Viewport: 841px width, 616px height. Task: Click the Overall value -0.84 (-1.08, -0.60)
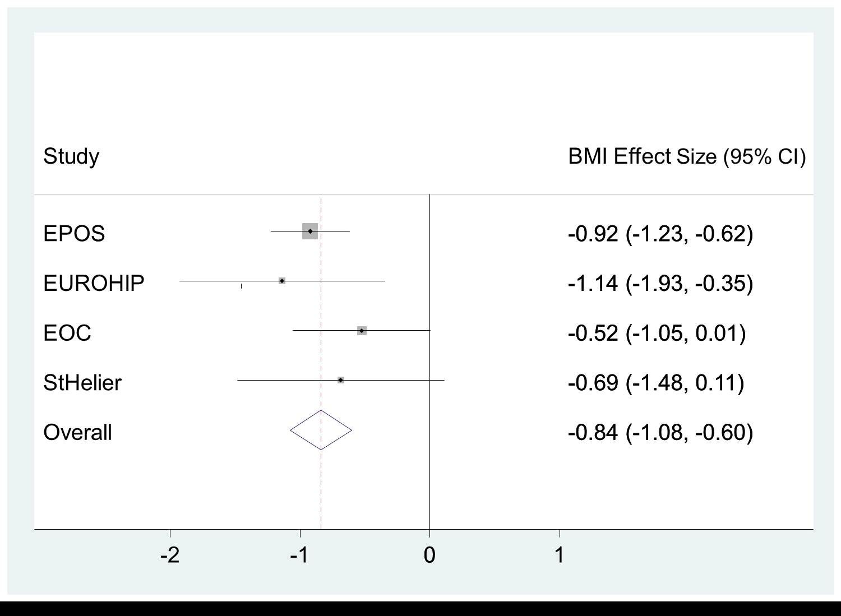click(660, 433)
